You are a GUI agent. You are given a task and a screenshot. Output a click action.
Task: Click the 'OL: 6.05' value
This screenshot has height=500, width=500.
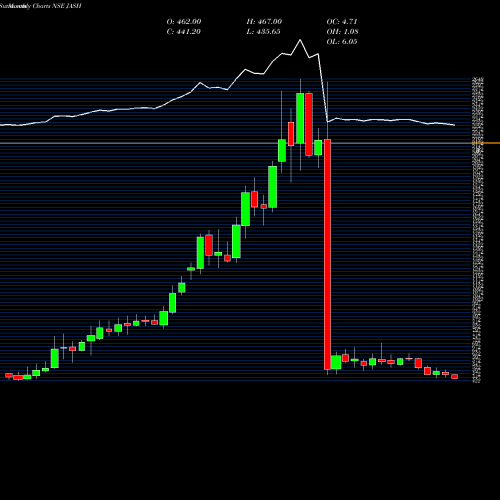(x=342, y=42)
